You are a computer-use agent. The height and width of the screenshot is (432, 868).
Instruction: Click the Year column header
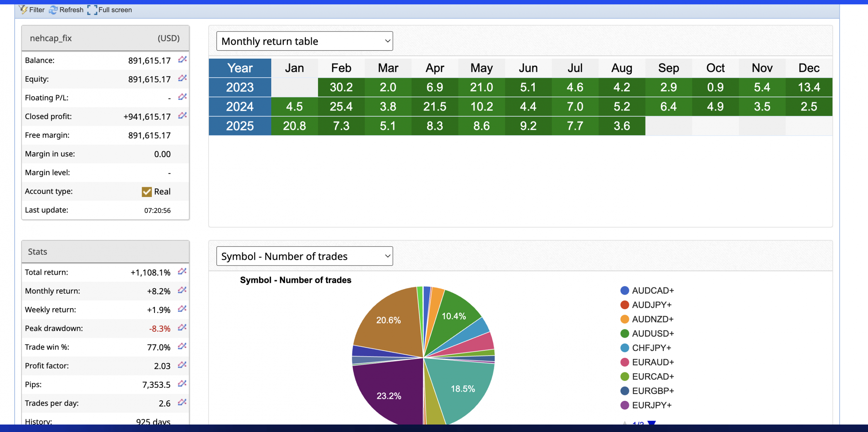[240, 68]
